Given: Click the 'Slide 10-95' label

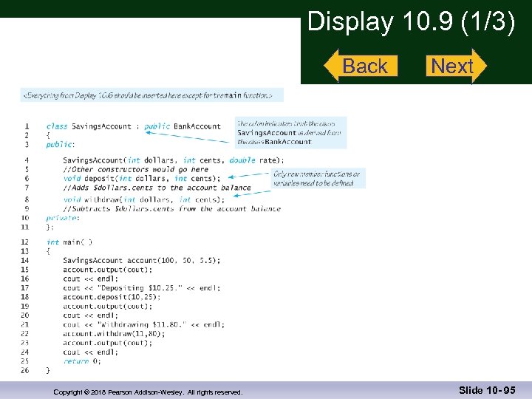Looking at the screenshot, I should 487,390.
